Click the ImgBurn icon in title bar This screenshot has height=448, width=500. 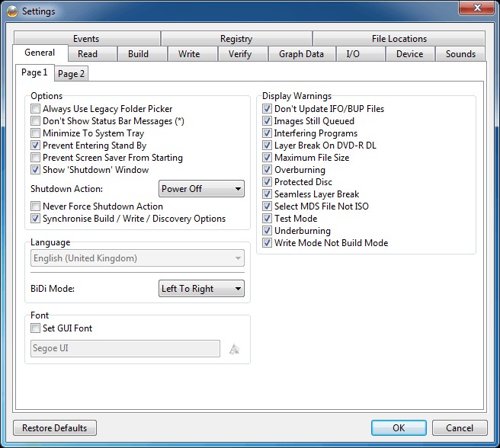click(x=11, y=11)
